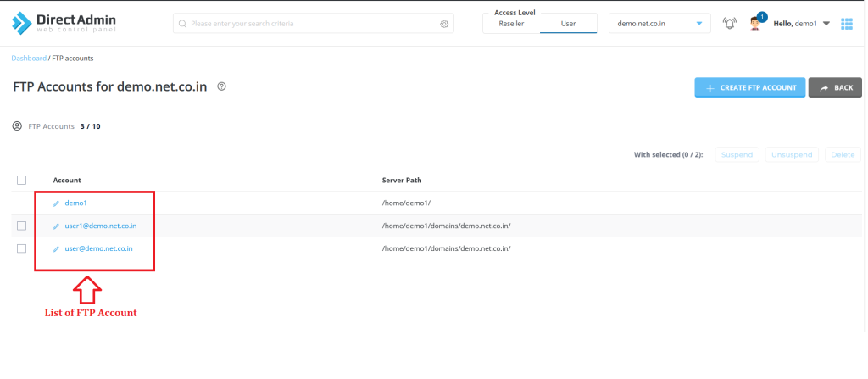Open the apps grid menu icon
Viewport: 868px width, 379px height.
(x=847, y=23)
